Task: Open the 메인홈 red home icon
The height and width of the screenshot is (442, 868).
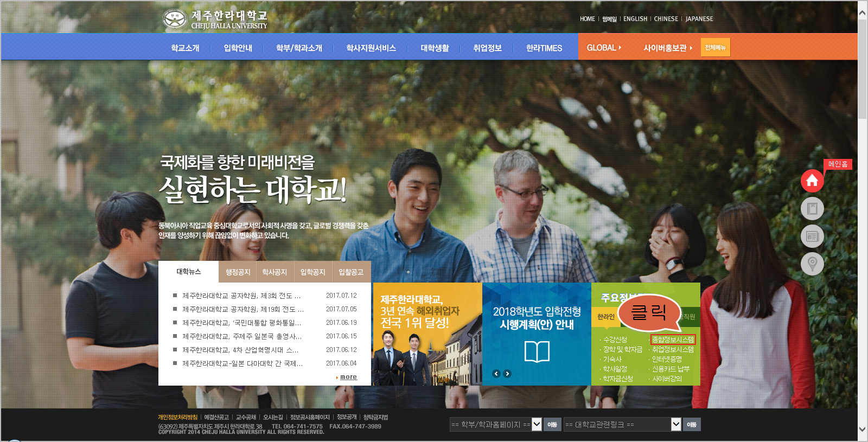Action: point(812,181)
